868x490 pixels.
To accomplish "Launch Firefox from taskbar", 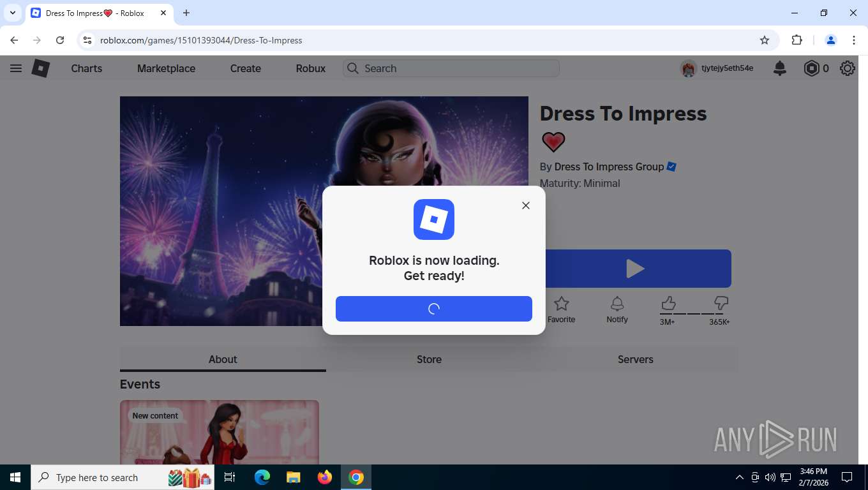I will point(325,477).
